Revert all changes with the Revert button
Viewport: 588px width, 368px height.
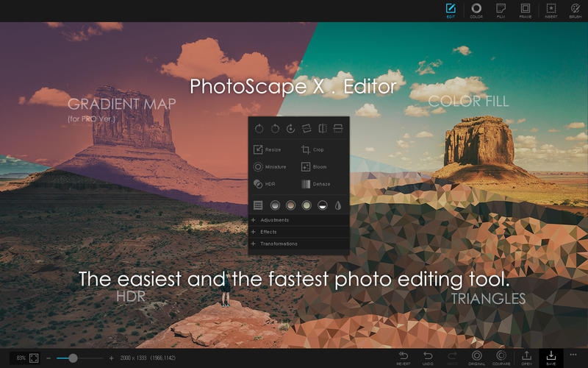pyautogui.click(x=403, y=358)
